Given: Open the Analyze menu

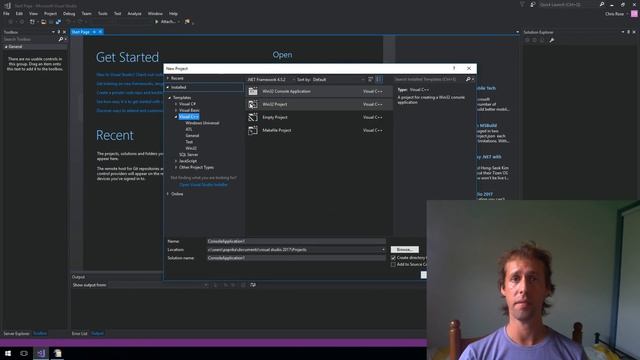Looking at the screenshot, I should point(134,13).
